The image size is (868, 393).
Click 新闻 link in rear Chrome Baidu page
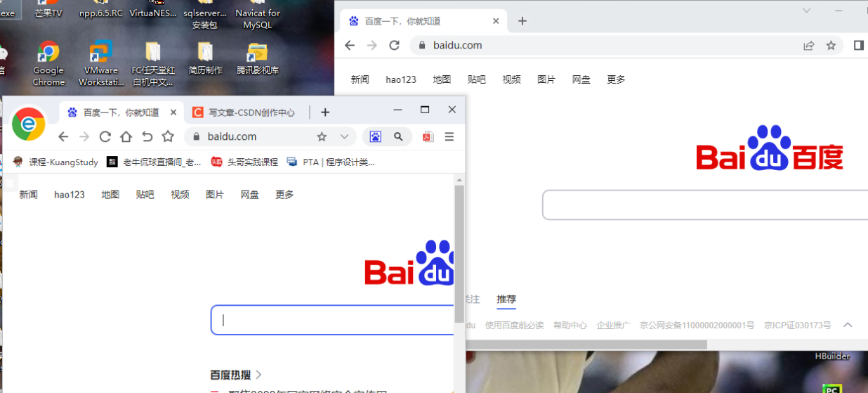pos(360,79)
